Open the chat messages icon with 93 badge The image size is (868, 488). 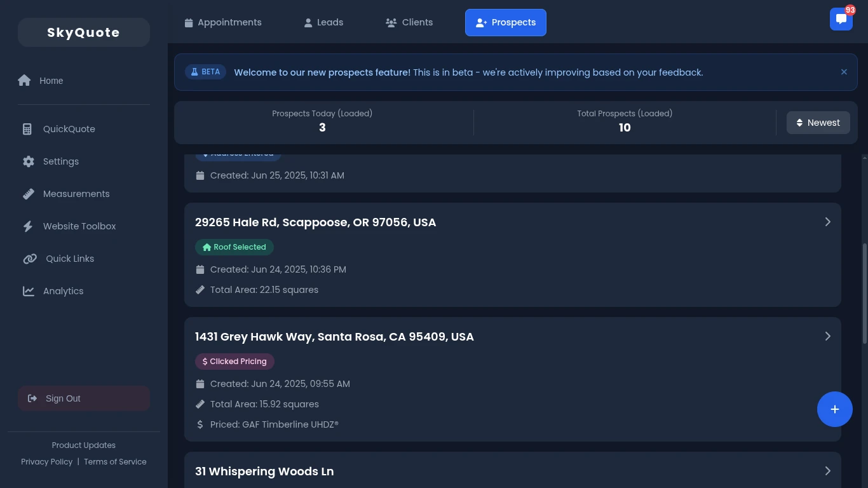(841, 19)
